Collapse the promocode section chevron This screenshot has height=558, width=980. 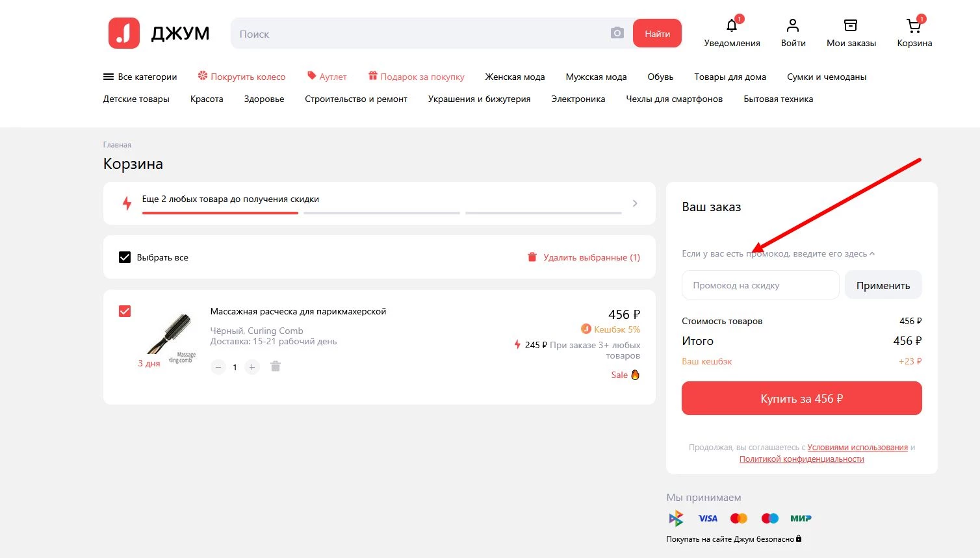tap(872, 253)
